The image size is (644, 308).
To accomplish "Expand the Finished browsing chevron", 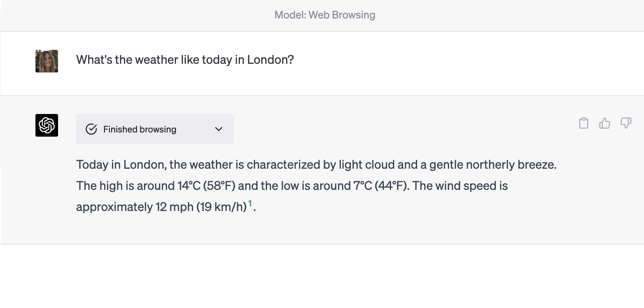I will pyautogui.click(x=219, y=129).
